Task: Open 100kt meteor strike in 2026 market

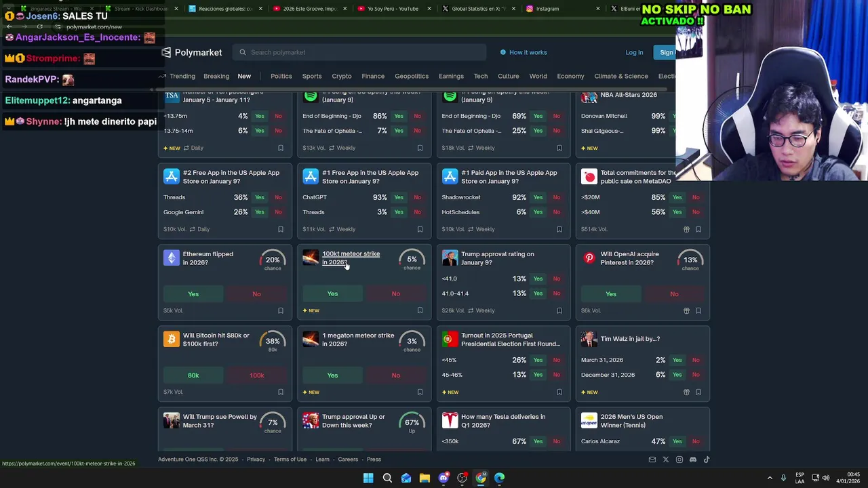Action: pos(351,258)
